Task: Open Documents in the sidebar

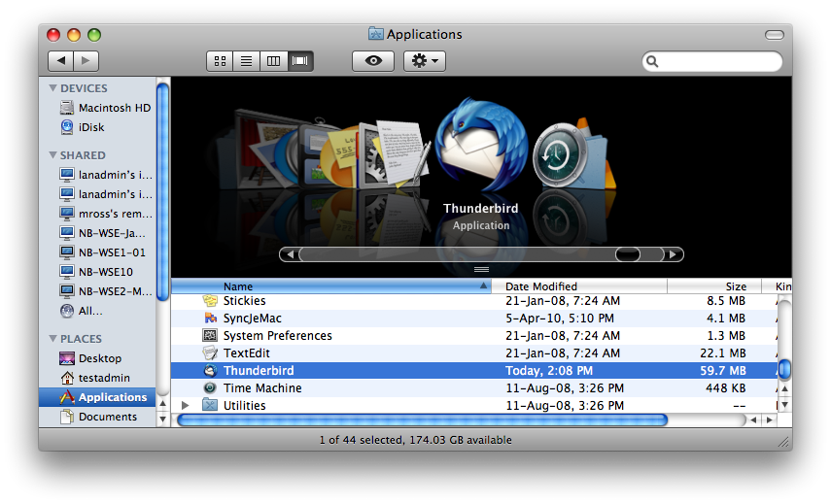Action: pos(98,417)
